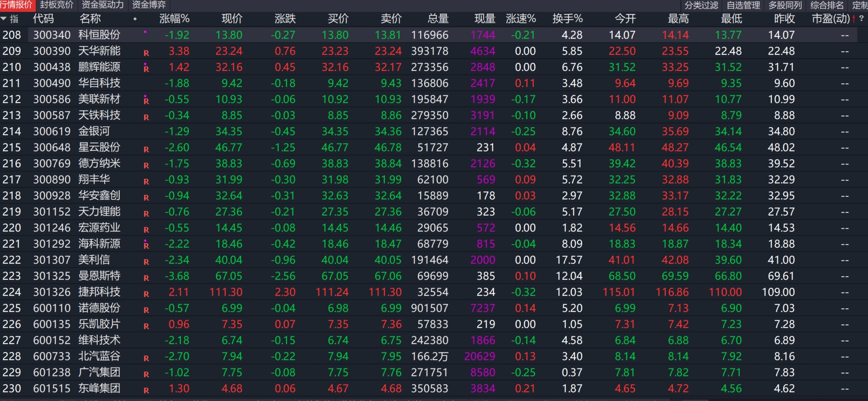868x401 pixels.
Task: Click the R marker beside 海科新源
Action: [x=146, y=245]
